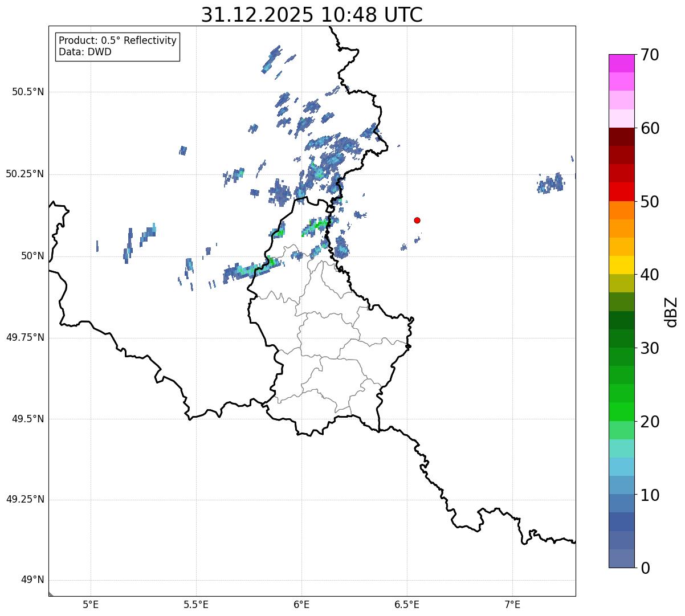Click the '6°E' longitude label
The width and height of the screenshot is (685, 616).
click(x=301, y=604)
